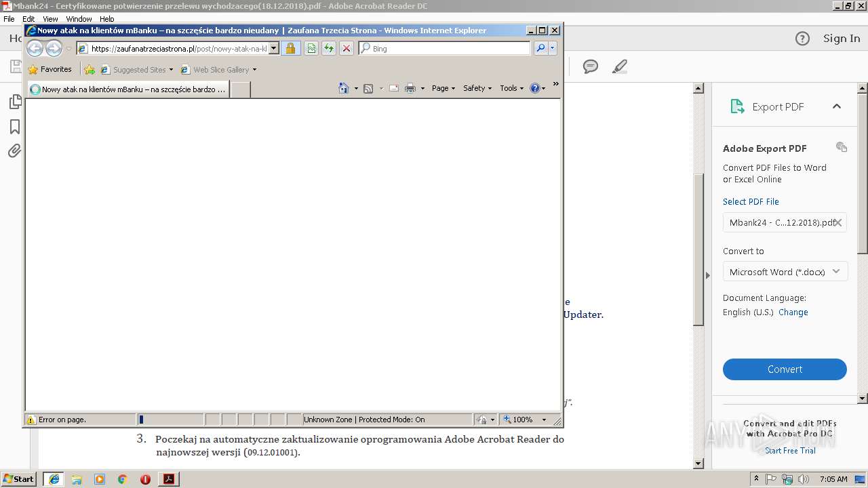The image size is (868, 488).
Task: Click the Read Mail envelope icon
Action: (393, 88)
